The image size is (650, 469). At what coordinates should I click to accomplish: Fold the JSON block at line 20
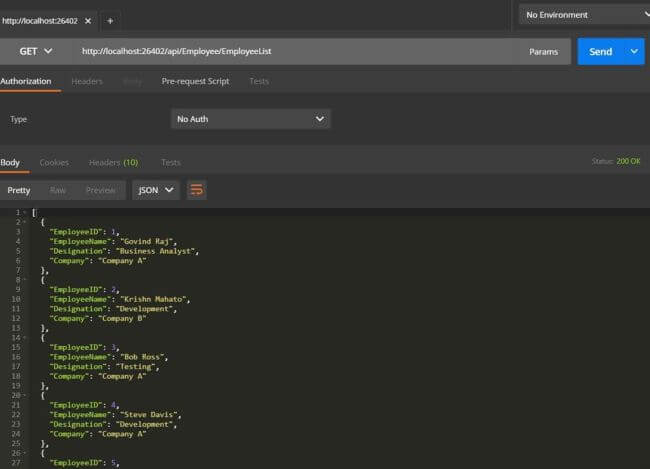tap(25, 395)
